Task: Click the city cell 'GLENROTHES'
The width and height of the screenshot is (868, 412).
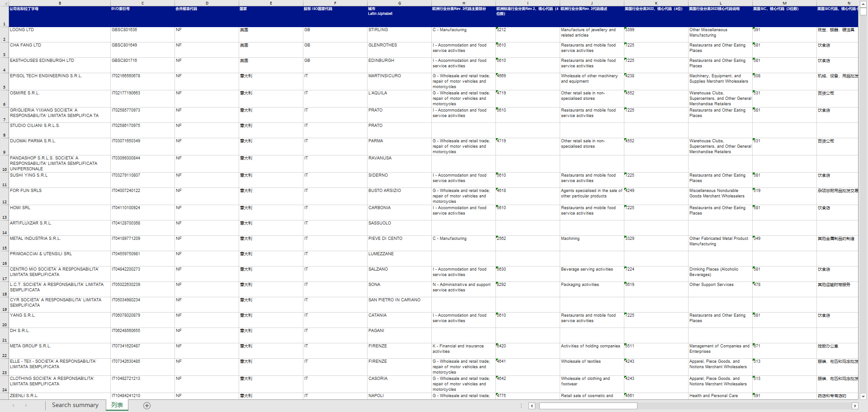Action: pos(399,50)
